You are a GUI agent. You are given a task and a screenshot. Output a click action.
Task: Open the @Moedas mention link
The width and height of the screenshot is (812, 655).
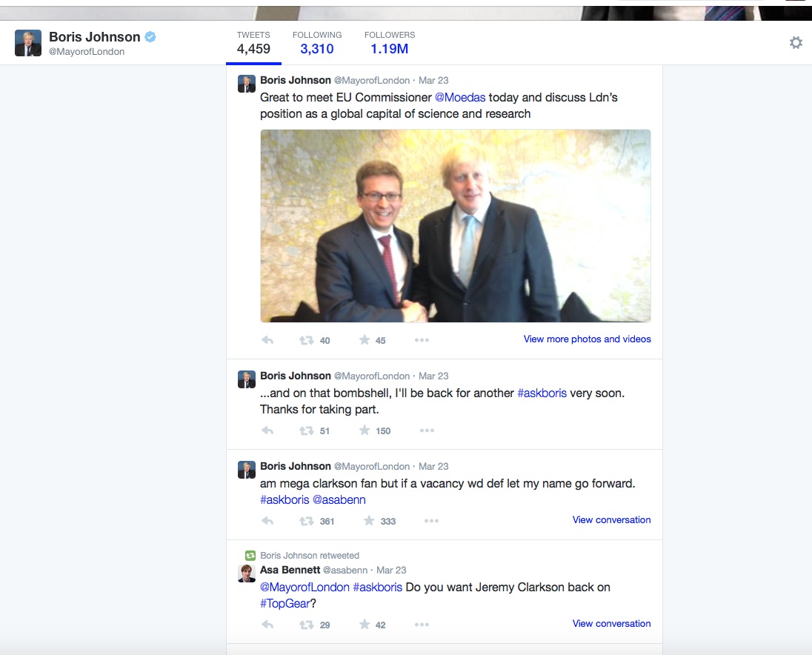[x=460, y=97]
